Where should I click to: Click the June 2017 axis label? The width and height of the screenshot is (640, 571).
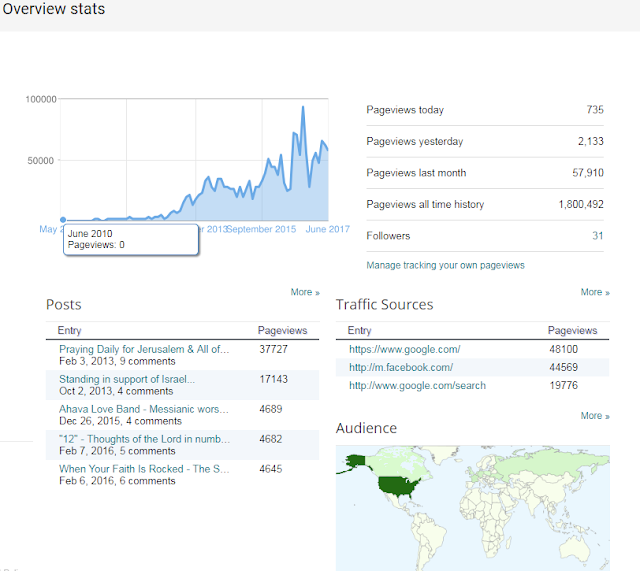328,229
